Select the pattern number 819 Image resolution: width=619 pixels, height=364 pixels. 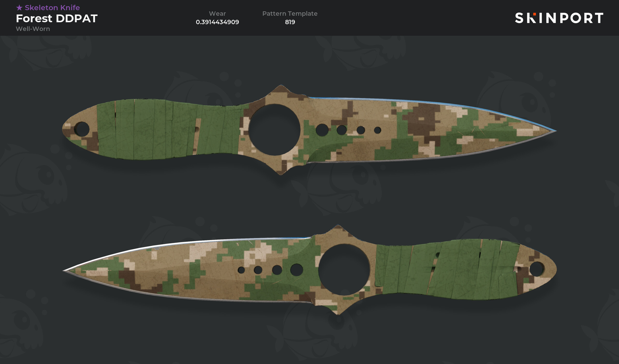[290, 22]
